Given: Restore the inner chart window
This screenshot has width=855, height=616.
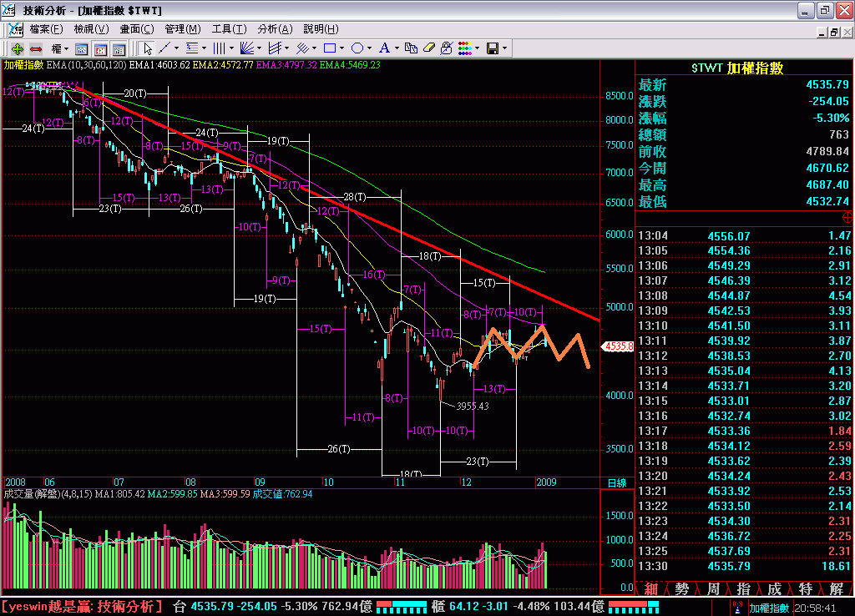Looking at the screenshot, I should point(834,33).
